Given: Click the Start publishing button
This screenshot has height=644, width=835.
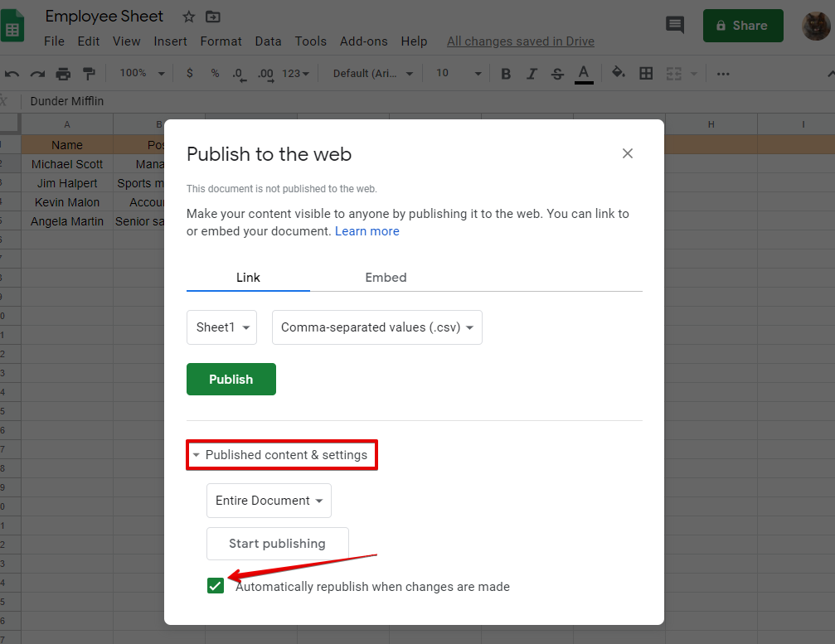Looking at the screenshot, I should 278,544.
